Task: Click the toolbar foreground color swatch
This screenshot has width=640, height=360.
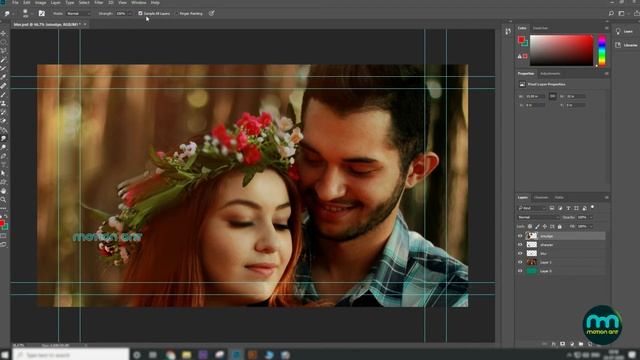Action: pos(2,223)
